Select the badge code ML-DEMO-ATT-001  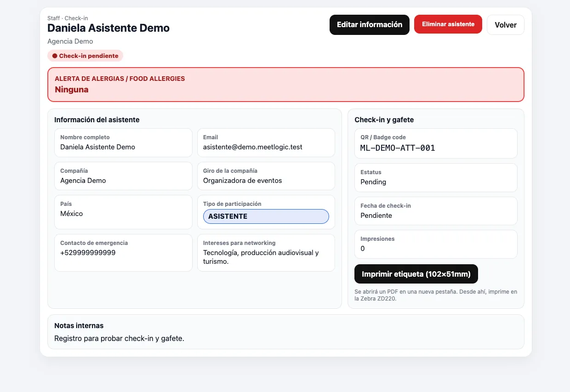click(x=398, y=148)
